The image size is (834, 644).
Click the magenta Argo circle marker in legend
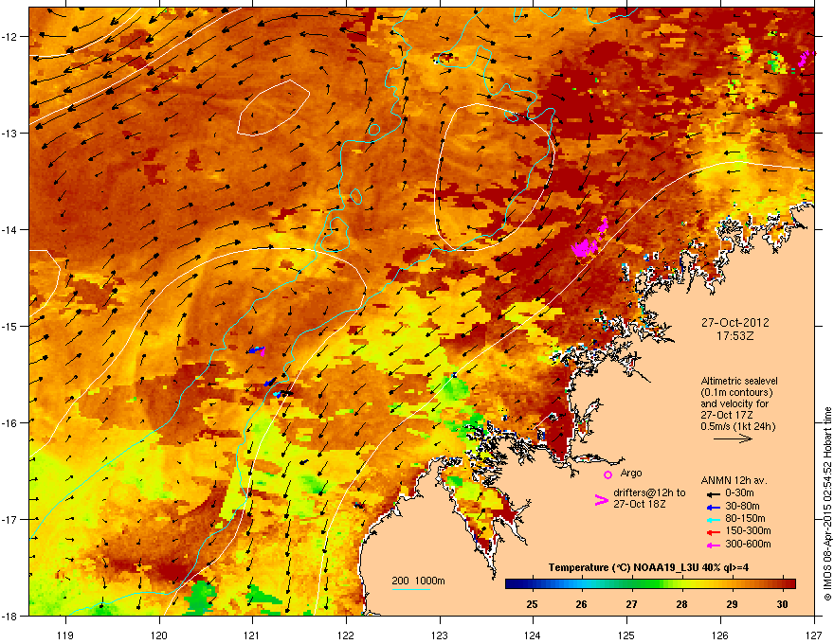(x=607, y=474)
